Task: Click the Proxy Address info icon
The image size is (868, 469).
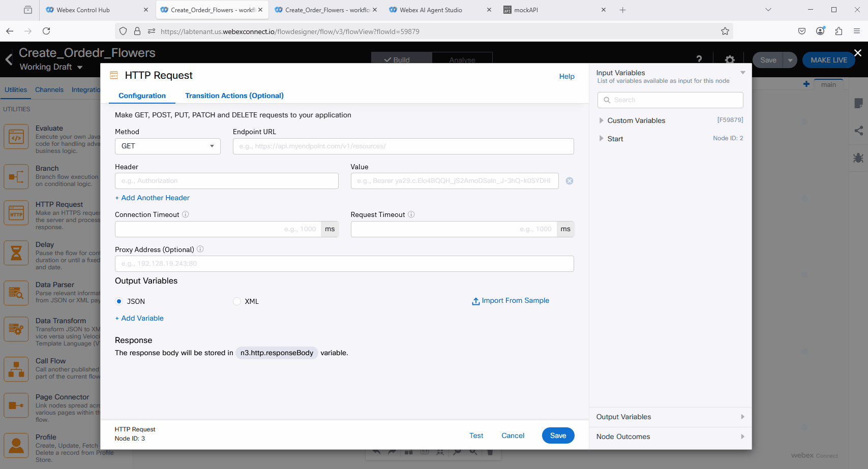Action: point(200,249)
